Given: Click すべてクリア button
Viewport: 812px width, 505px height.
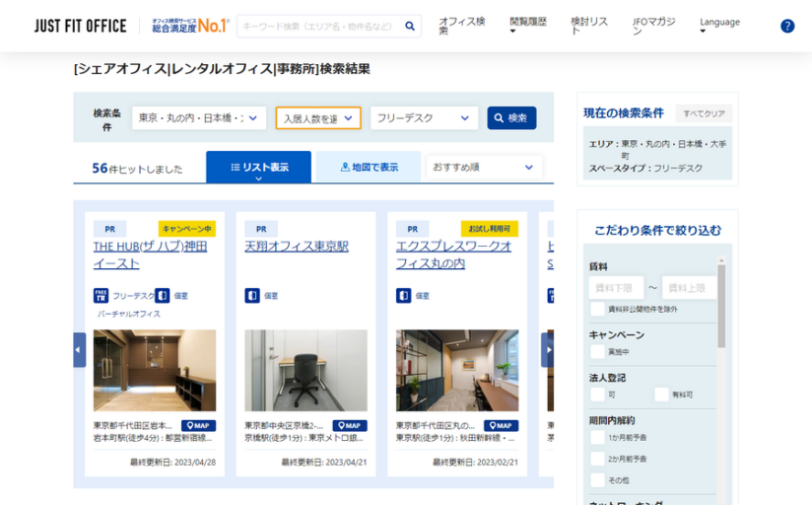Looking at the screenshot, I should click(x=704, y=113).
